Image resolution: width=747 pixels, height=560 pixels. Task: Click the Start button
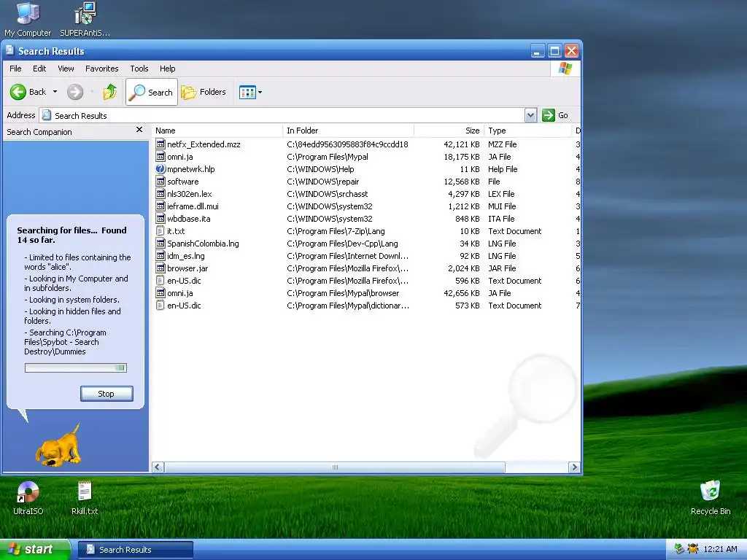(x=35, y=550)
